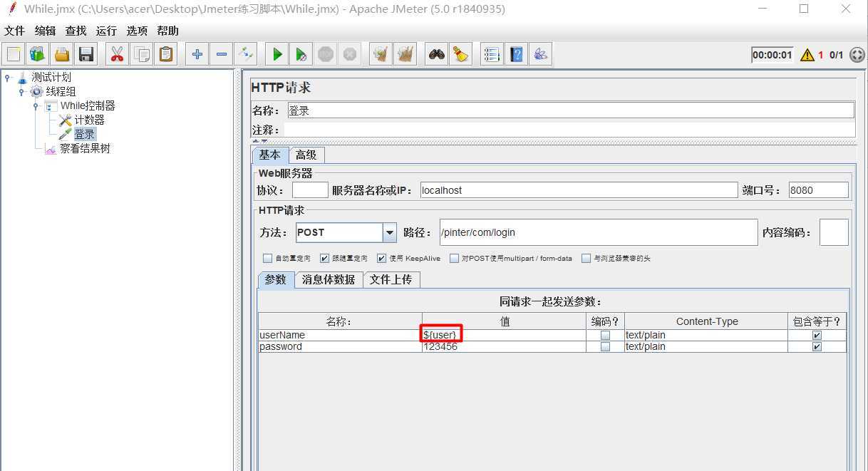
Task: Click the ${user} value cell
Action: tap(504, 335)
